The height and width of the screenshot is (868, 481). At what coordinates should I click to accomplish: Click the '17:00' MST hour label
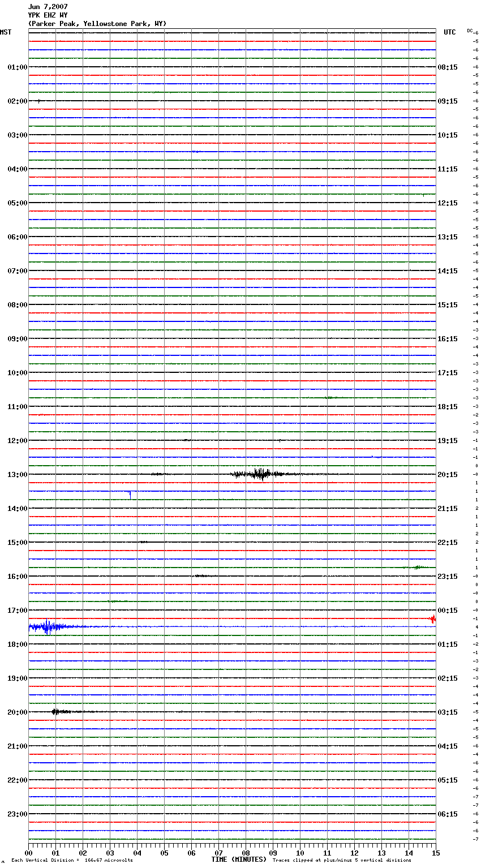tap(18, 611)
